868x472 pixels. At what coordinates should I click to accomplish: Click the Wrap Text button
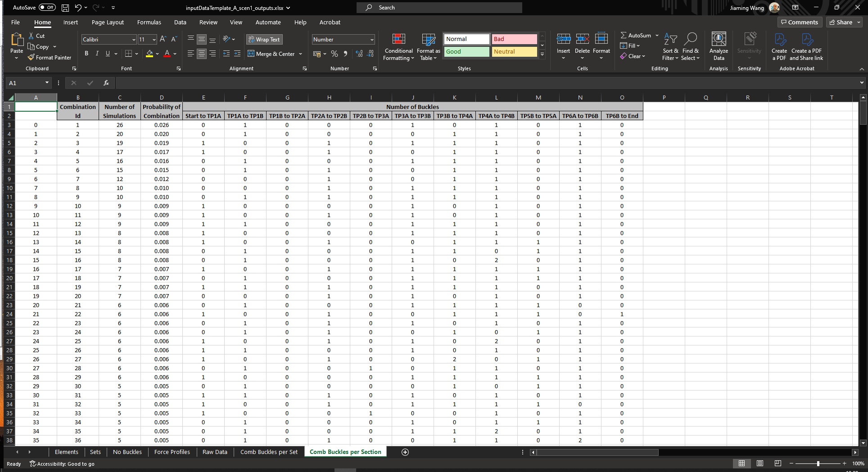[264, 39]
